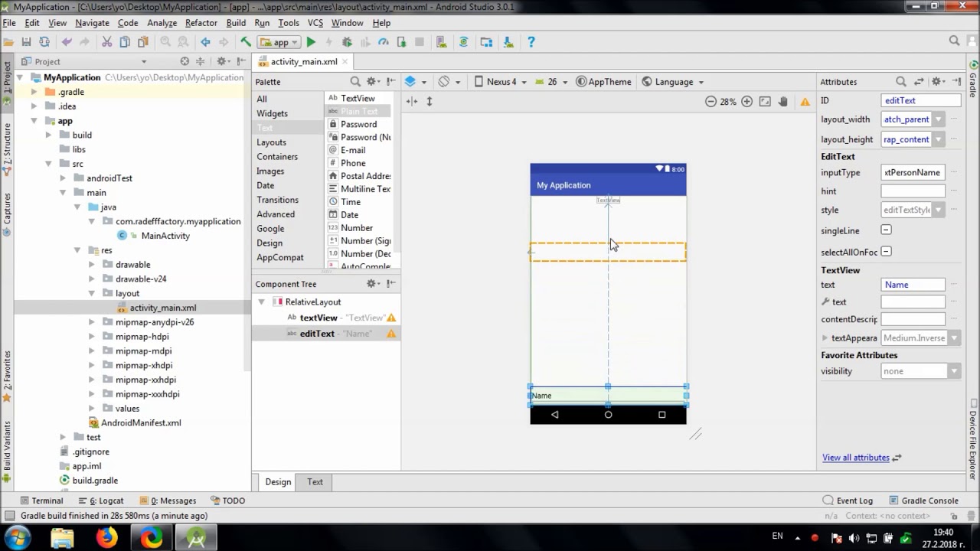Open the app run configuration dropdown
The height and width of the screenshot is (551, 980).
[x=279, y=42]
